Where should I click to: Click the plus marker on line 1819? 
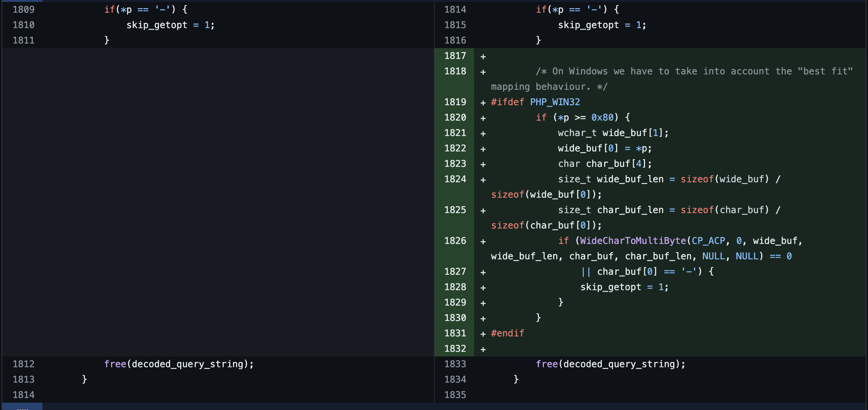(x=483, y=102)
